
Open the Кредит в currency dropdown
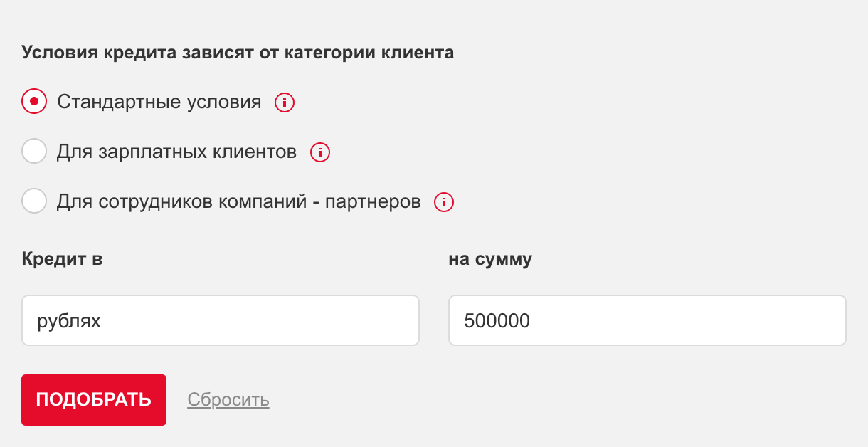tap(221, 321)
